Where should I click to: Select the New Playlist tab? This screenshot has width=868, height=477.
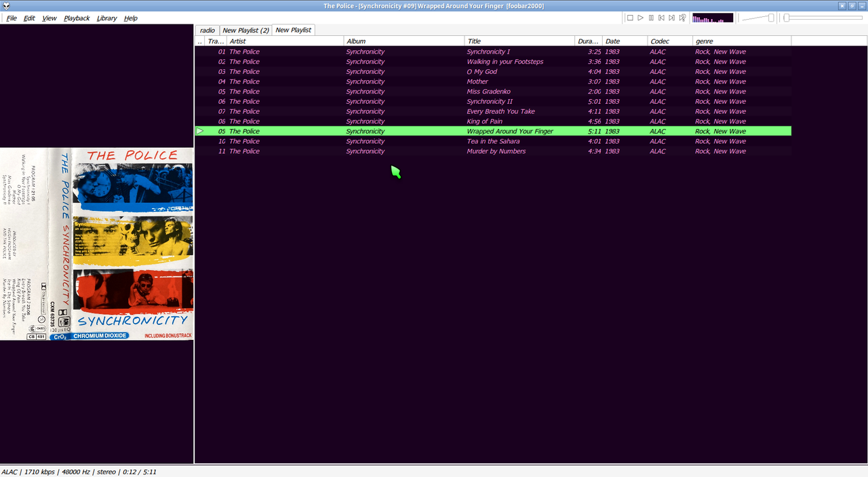click(293, 30)
